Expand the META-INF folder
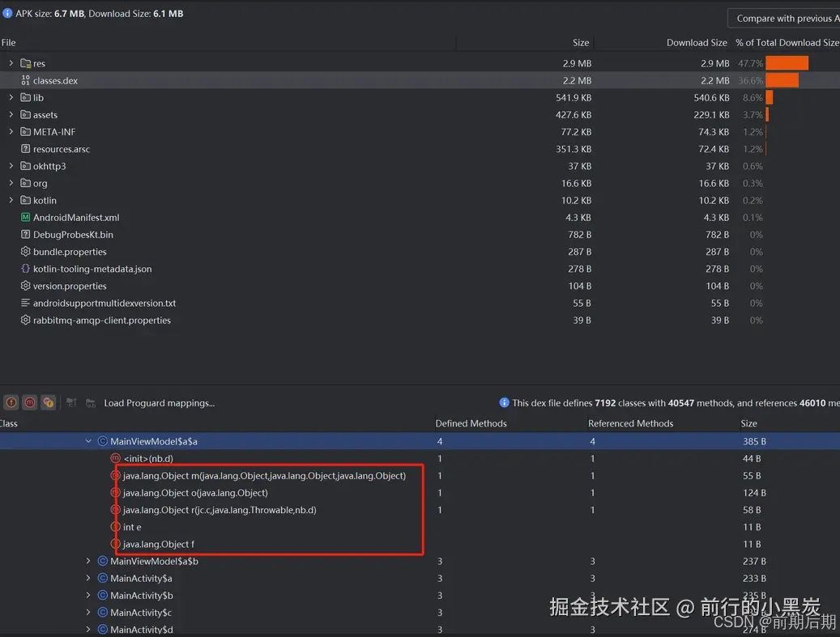Viewport: 840px width, 637px height. click(x=11, y=132)
